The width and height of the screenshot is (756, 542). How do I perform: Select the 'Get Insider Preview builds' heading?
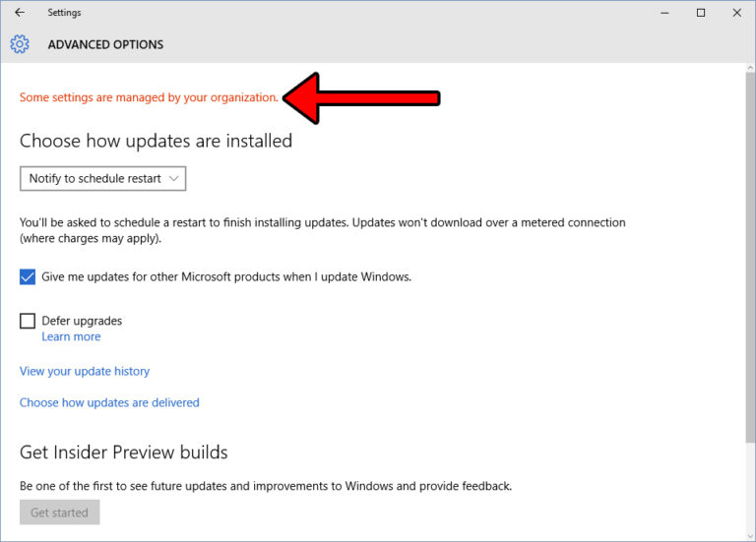point(124,452)
